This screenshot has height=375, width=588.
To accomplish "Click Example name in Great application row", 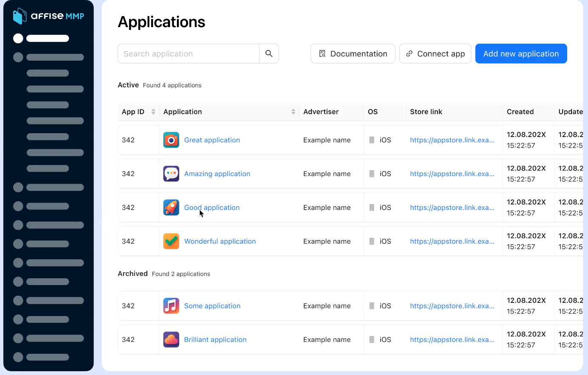I will click(327, 140).
